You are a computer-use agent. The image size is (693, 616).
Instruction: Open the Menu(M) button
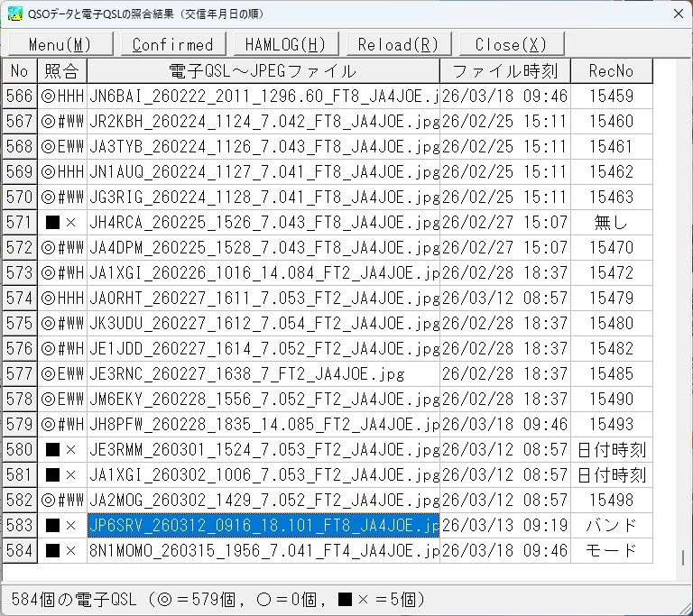[x=60, y=44]
